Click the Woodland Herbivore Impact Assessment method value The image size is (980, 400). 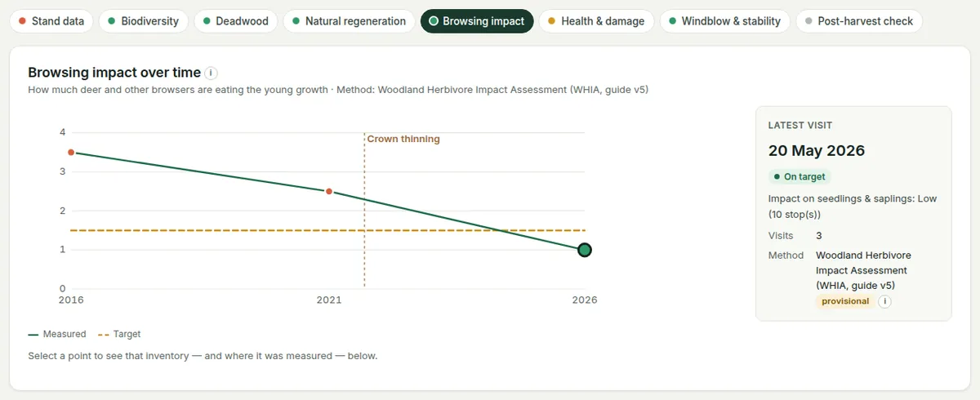863,270
